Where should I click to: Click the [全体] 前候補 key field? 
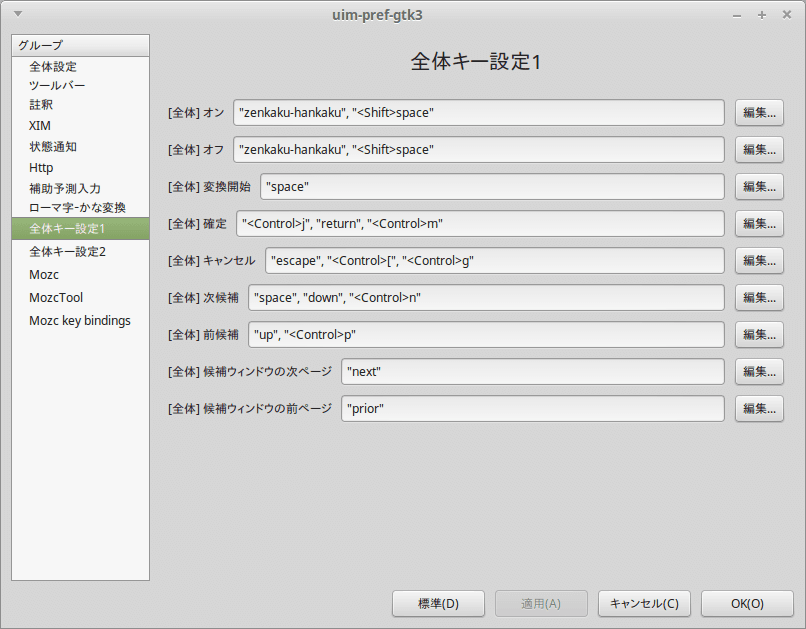tap(486, 335)
